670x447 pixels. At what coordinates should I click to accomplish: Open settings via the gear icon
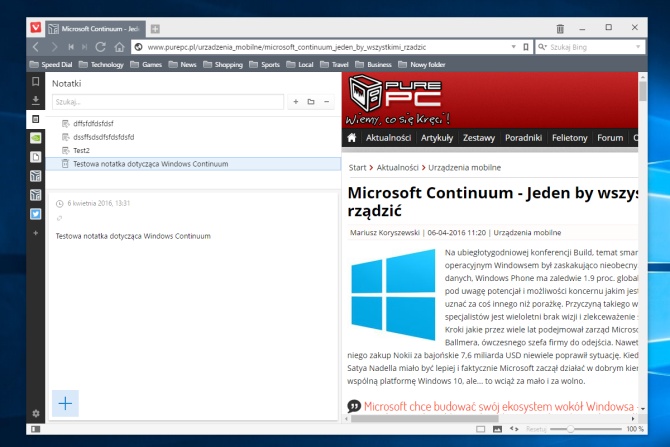[x=35, y=413]
